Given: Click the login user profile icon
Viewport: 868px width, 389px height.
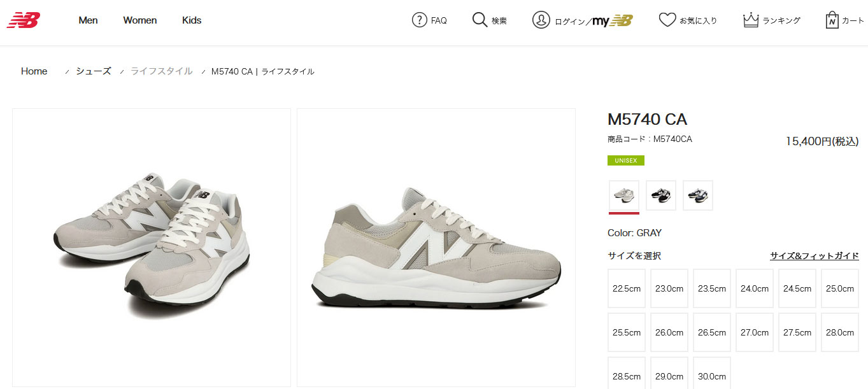Looking at the screenshot, I should point(541,20).
